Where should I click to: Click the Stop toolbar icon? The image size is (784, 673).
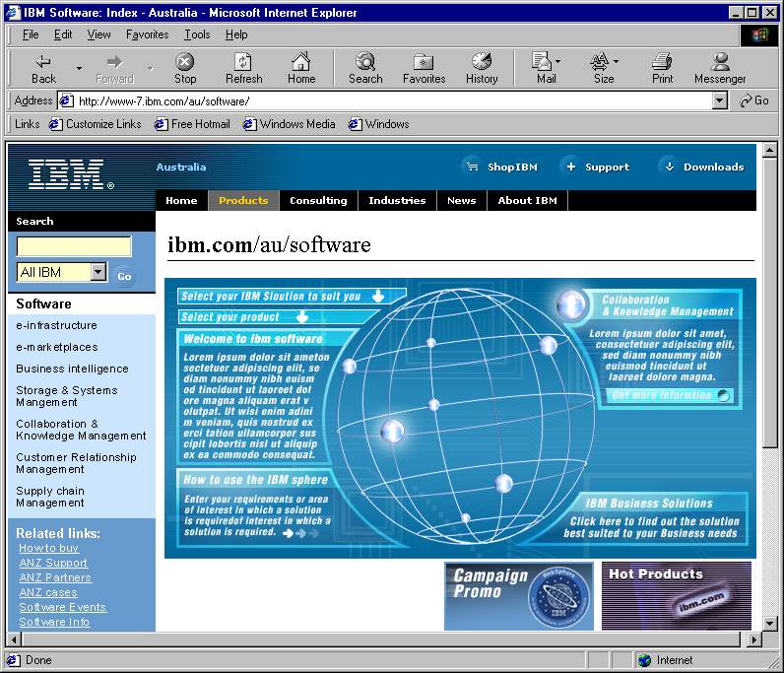184,62
